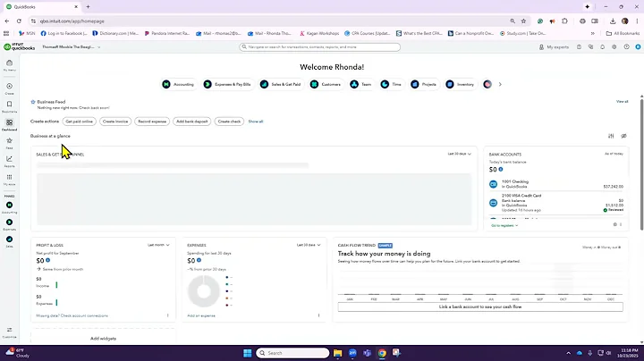This screenshot has width=644, height=361.
Task: Click info icon next to spending $0
Action: point(199,260)
